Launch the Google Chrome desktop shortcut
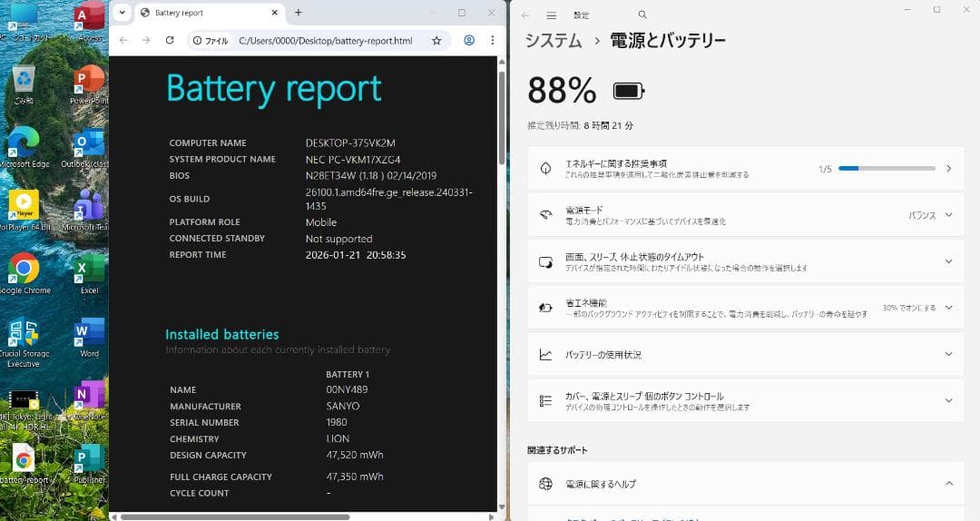This screenshot has height=521, width=980. pyautogui.click(x=24, y=274)
